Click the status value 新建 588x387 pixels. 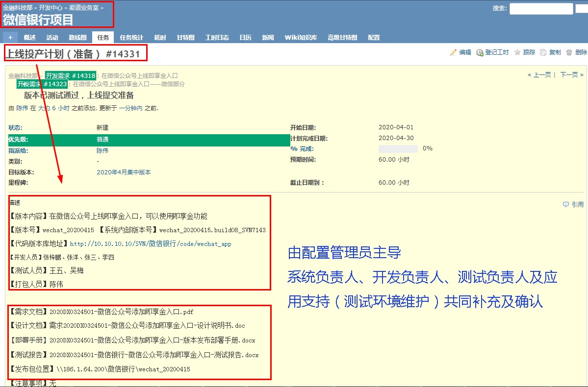click(102, 128)
